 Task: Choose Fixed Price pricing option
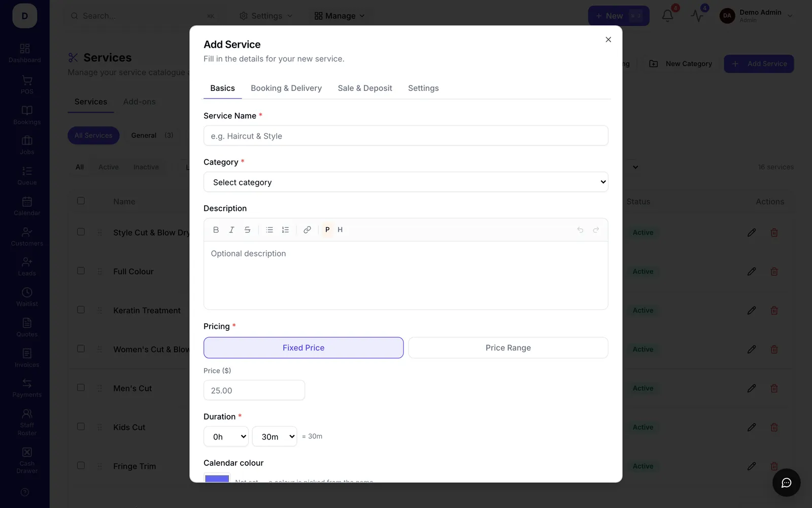[x=303, y=347]
